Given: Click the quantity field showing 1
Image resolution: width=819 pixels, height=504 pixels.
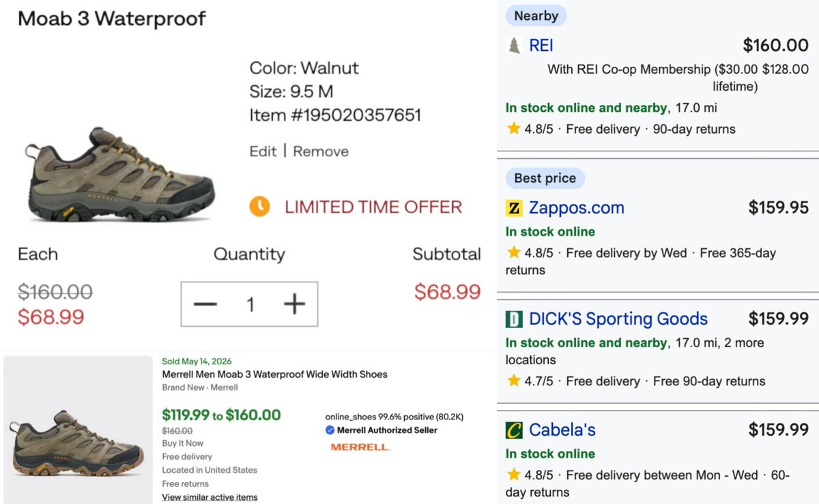Looking at the screenshot, I should [x=250, y=304].
